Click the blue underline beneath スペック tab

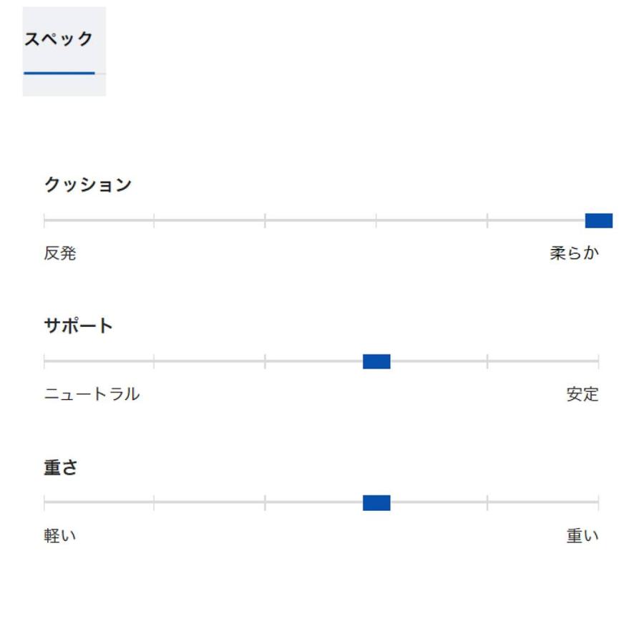coord(59,72)
